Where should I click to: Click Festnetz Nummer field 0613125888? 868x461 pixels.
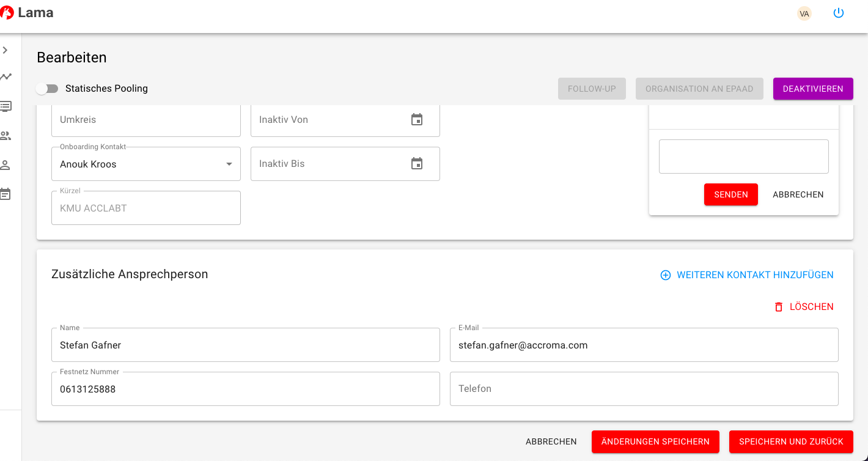coord(246,389)
